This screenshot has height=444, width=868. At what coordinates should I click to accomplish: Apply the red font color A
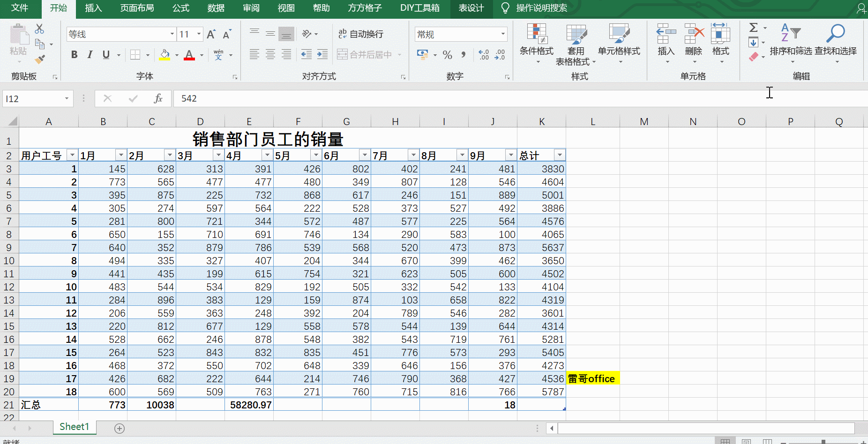(189, 55)
